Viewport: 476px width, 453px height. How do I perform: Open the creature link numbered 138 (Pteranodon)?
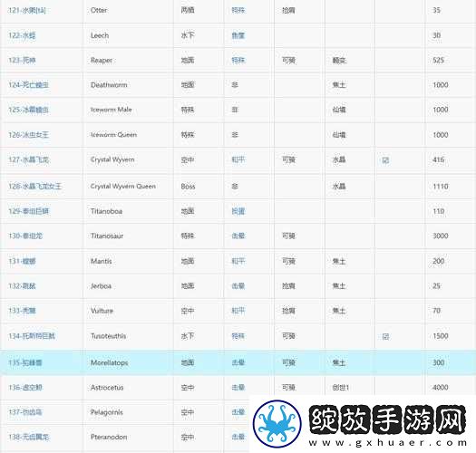tap(28, 437)
